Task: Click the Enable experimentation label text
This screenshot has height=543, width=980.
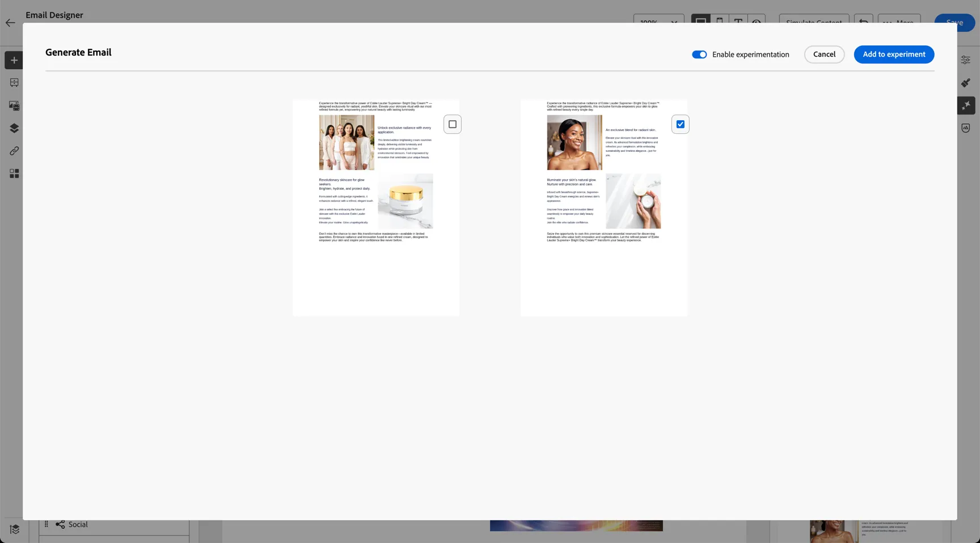Action: coord(751,54)
